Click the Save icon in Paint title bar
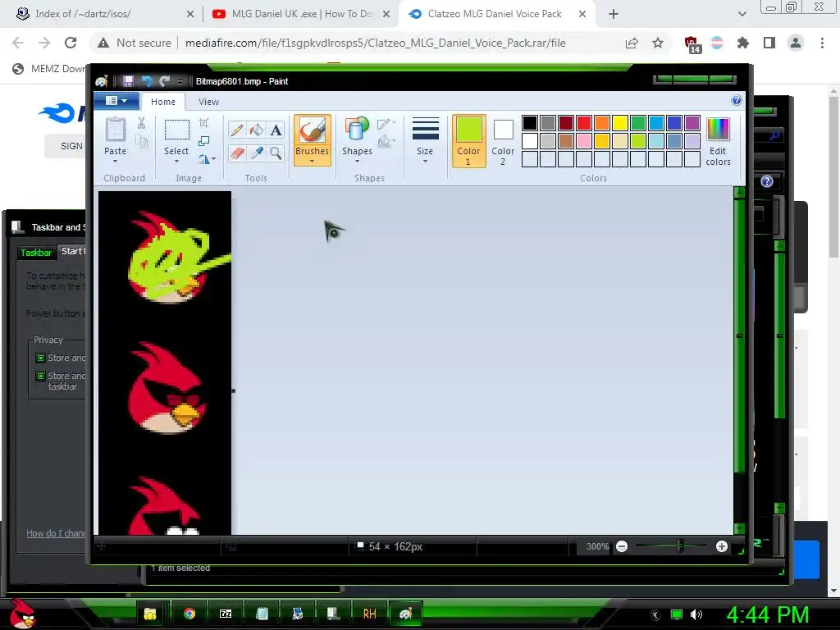The image size is (840, 630). (x=128, y=81)
